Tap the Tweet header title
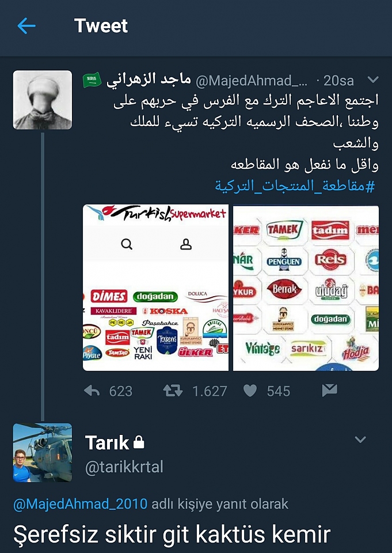The height and width of the screenshot is (553, 392). point(101,26)
